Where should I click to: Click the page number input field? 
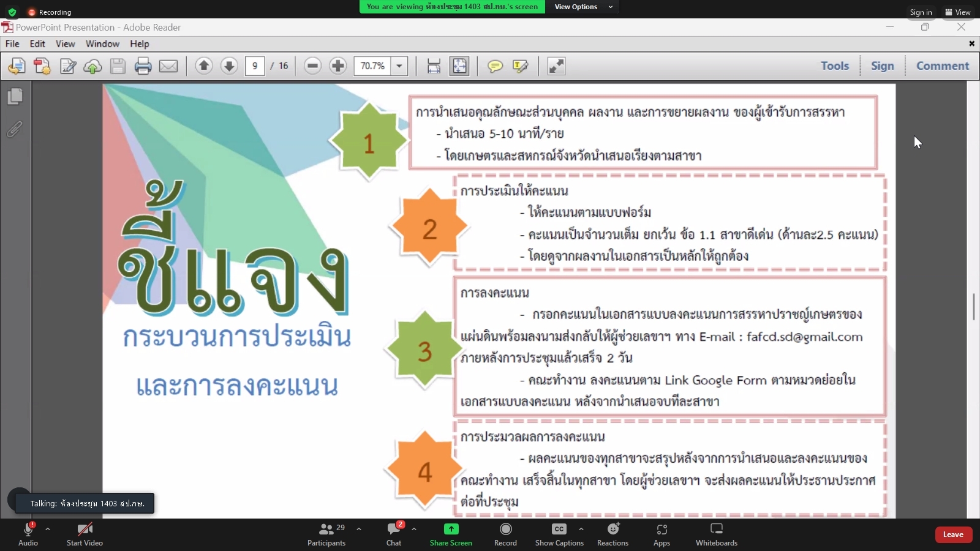tap(255, 66)
